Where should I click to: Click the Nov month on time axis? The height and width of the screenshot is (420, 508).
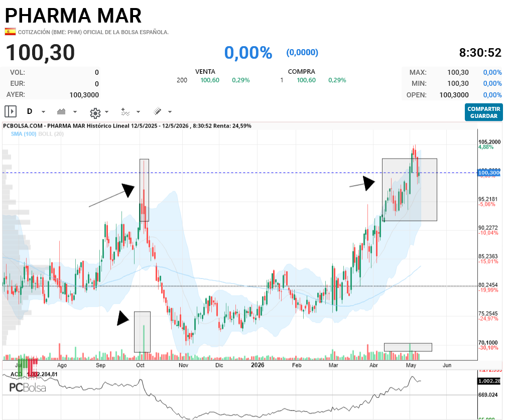click(183, 365)
